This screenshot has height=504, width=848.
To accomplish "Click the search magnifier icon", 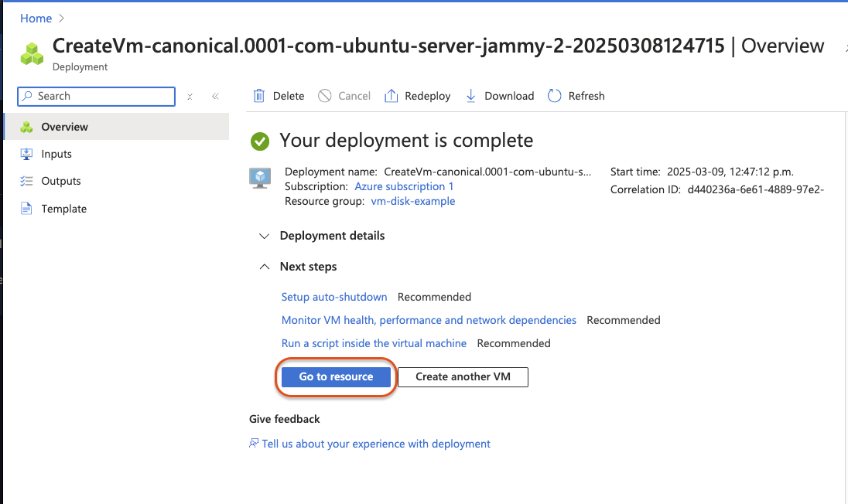I will [x=27, y=96].
